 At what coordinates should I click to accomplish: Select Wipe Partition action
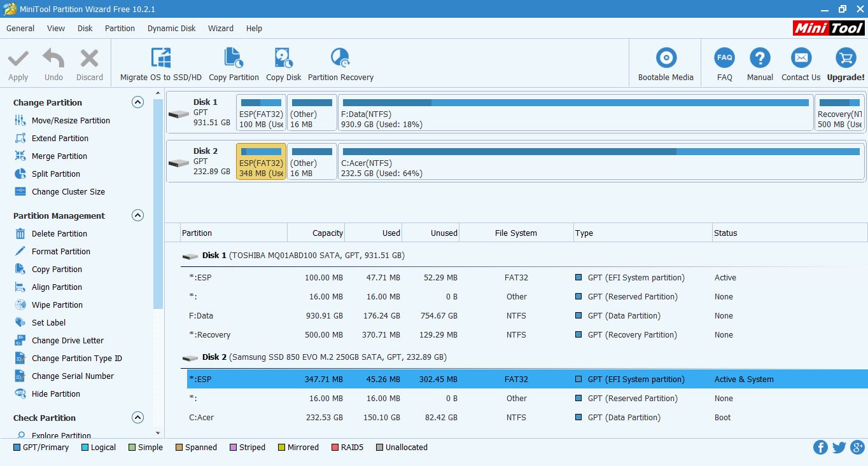[57, 305]
